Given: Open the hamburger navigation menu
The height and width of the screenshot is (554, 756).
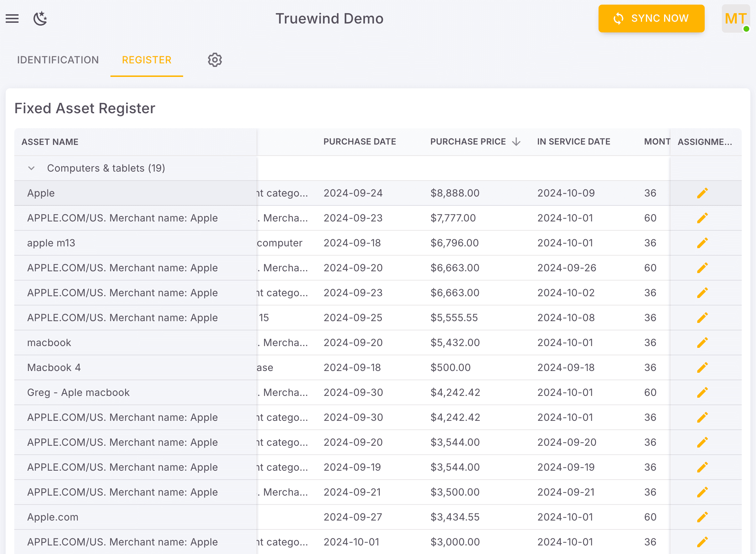Looking at the screenshot, I should pyautogui.click(x=12, y=19).
